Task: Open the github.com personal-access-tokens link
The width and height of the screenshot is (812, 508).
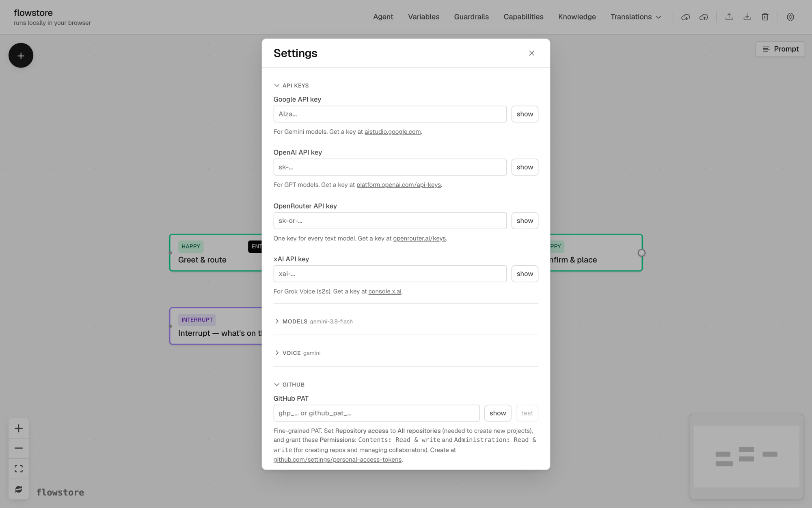Action: (x=337, y=460)
